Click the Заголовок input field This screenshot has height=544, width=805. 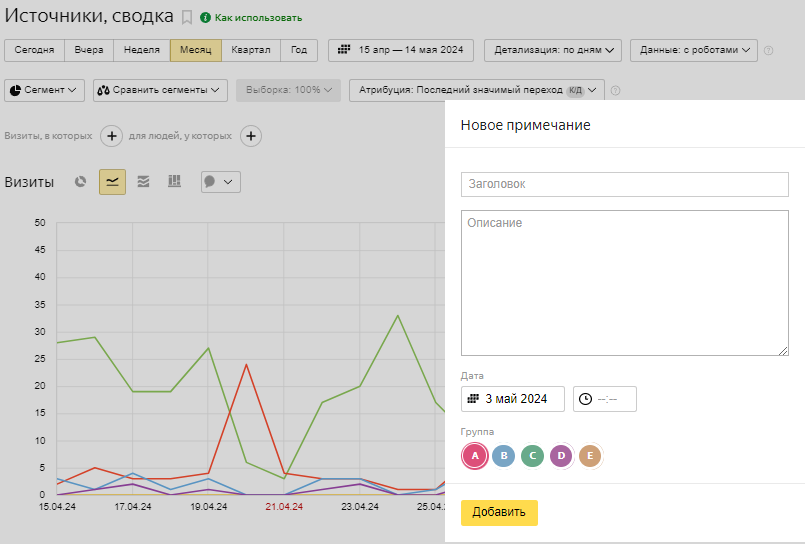click(x=624, y=184)
